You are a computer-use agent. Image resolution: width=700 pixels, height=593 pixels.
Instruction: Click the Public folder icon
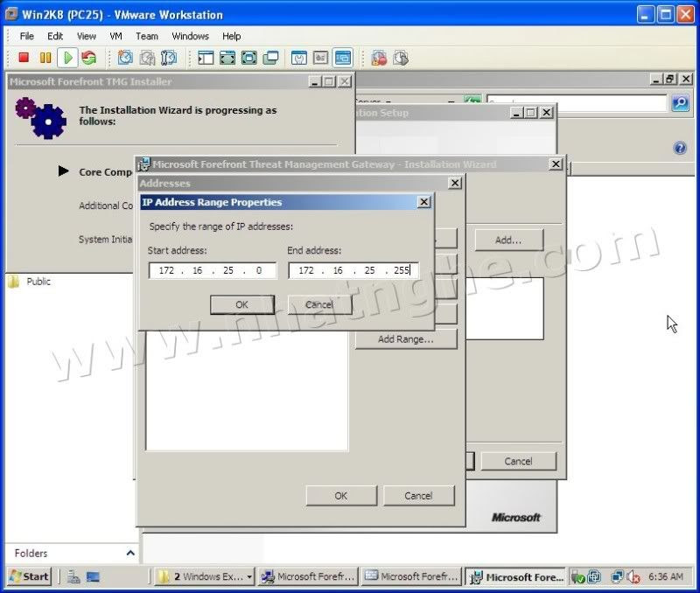click(x=14, y=282)
